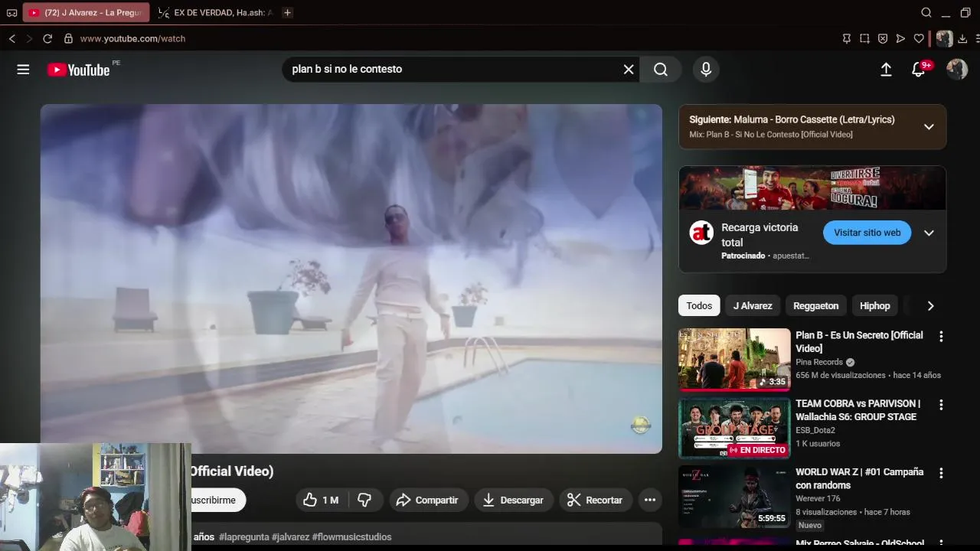Viewport: 980px width, 551px height.
Task: Click the video player area to pause
Action: pyautogui.click(x=351, y=279)
